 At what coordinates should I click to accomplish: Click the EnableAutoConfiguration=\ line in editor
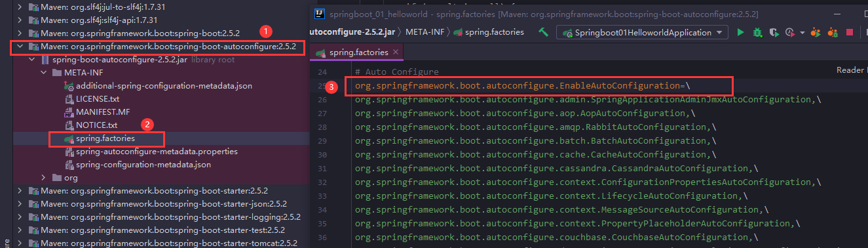523,86
